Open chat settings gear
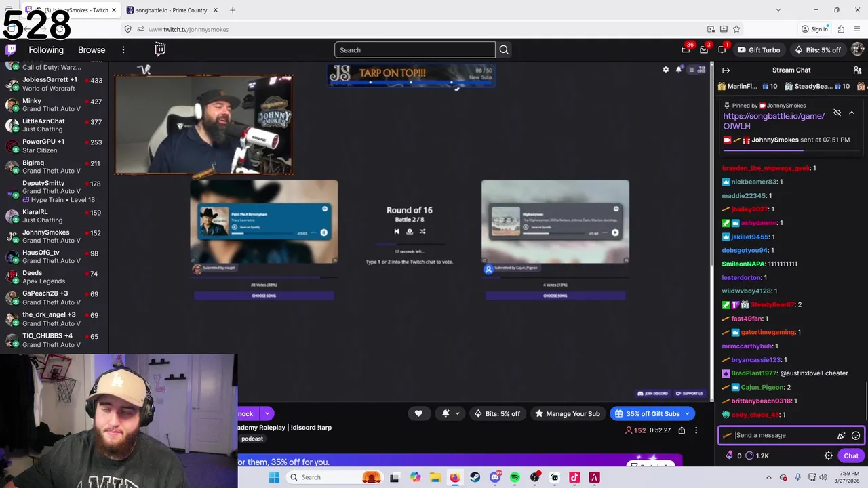The image size is (868, 488). click(x=828, y=456)
